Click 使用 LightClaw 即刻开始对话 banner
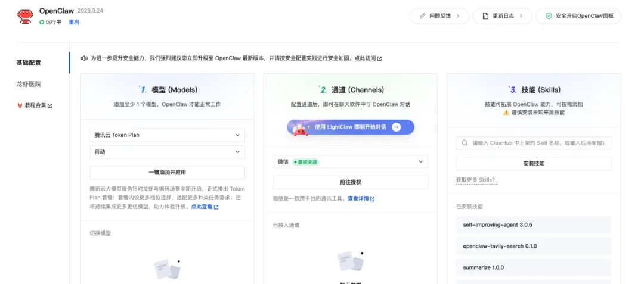This screenshot has height=284, width=644. (x=351, y=127)
